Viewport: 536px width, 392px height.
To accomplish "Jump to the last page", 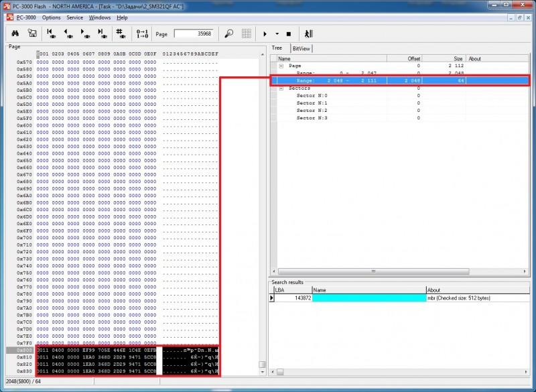I will click(x=103, y=34).
